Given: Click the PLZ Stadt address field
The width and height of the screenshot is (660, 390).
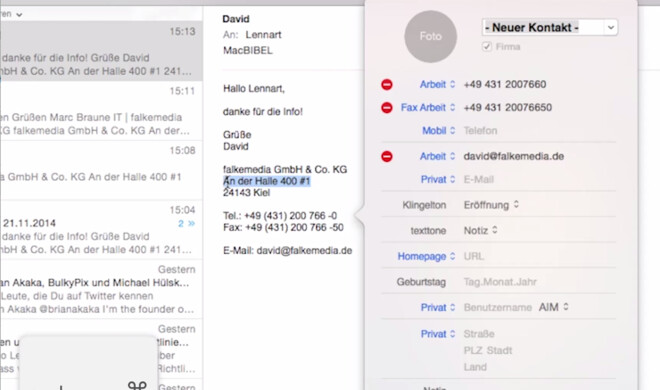Looking at the screenshot, I should 488,350.
